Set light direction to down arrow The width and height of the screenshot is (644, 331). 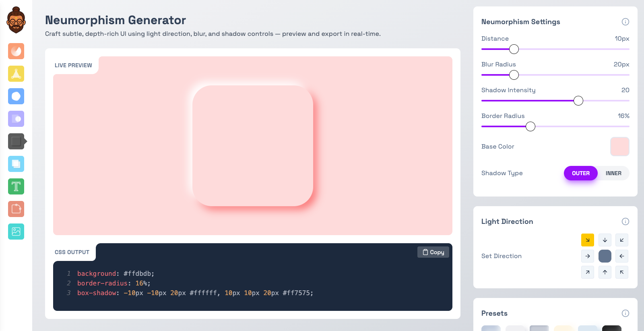[x=605, y=240]
